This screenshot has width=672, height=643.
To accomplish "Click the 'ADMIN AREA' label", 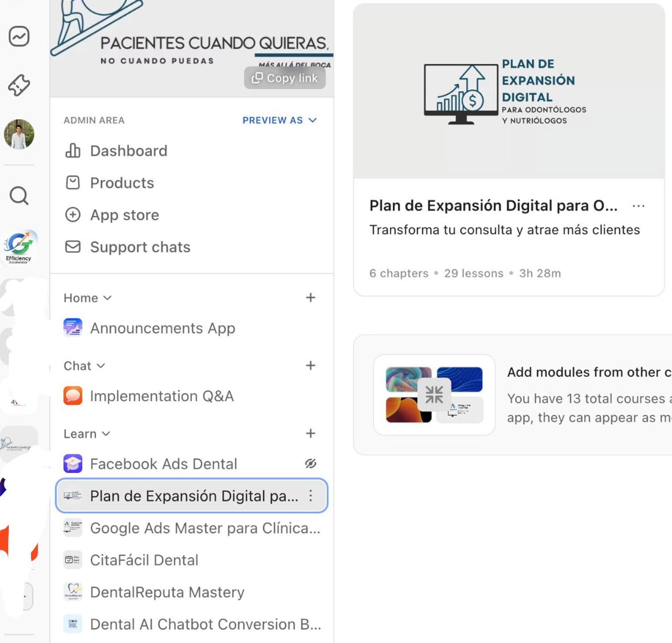I will click(94, 120).
